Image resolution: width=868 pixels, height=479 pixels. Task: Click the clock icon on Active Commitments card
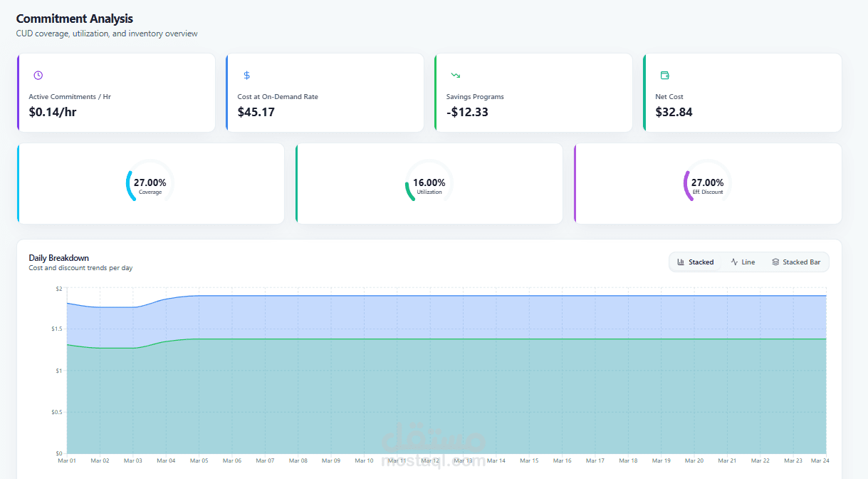click(x=38, y=76)
